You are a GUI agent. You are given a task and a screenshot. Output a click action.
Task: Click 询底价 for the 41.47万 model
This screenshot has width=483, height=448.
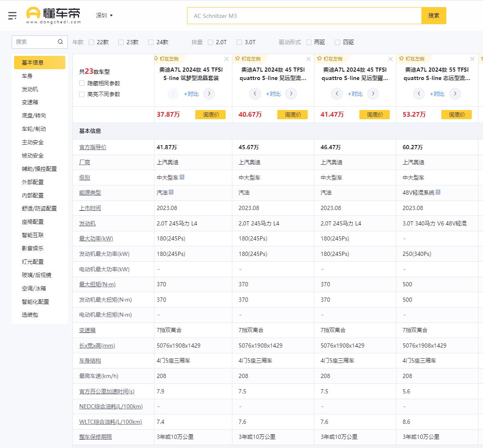click(x=375, y=115)
